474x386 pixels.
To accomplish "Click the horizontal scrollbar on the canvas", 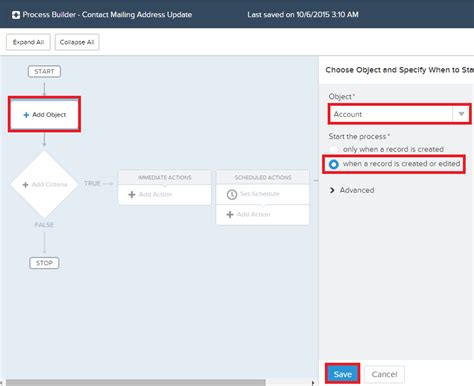I will [136, 383].
